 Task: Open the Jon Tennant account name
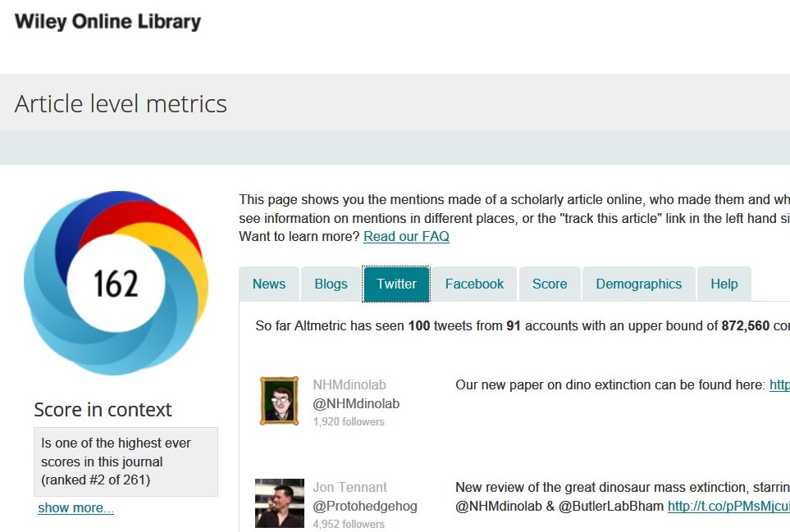coord(350,488)
